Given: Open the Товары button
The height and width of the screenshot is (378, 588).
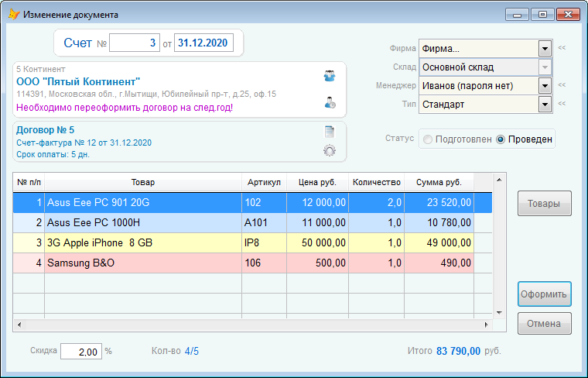Looking at the screenshot, I should (x=545, y=204).
